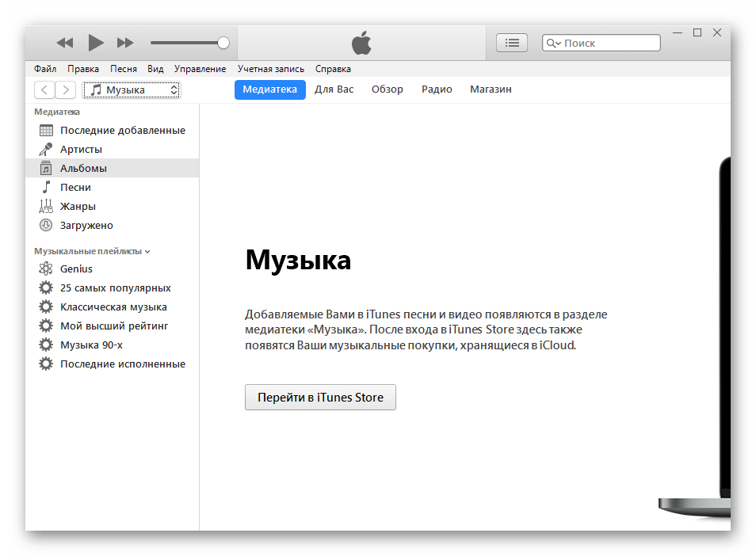
Task: Switch to the Магазин tab
Action: coord(491,89)
